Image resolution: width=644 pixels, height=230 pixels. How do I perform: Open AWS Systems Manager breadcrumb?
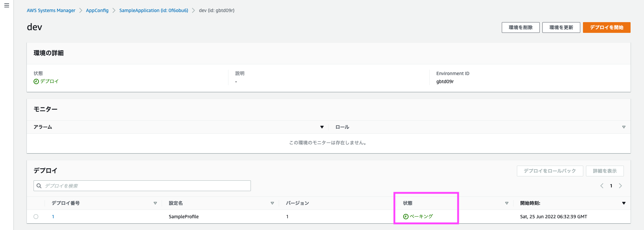click(x=51, y=10)
